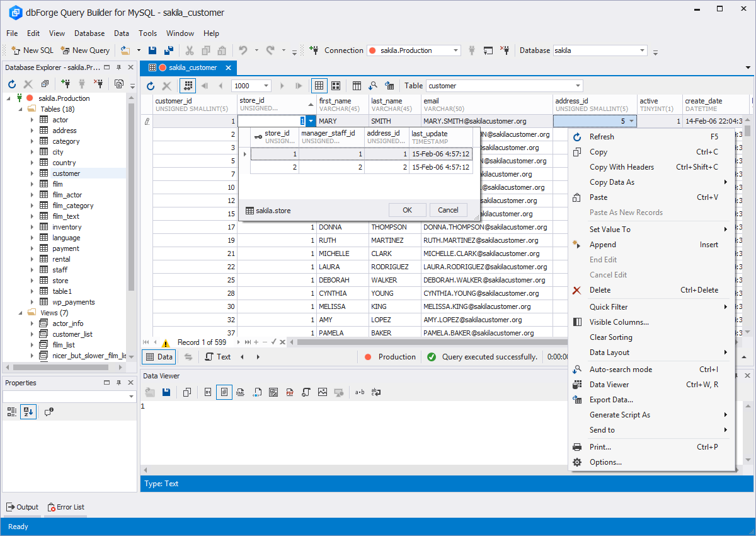Click the New SQL toolbar button
The height and width of the screenshot is (536, 756).
point(32,50)
